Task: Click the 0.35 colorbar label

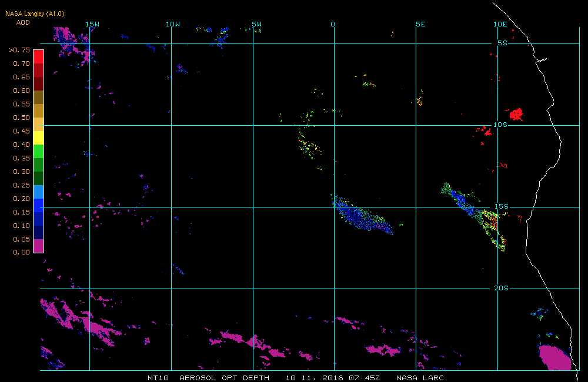Action: 21,158
